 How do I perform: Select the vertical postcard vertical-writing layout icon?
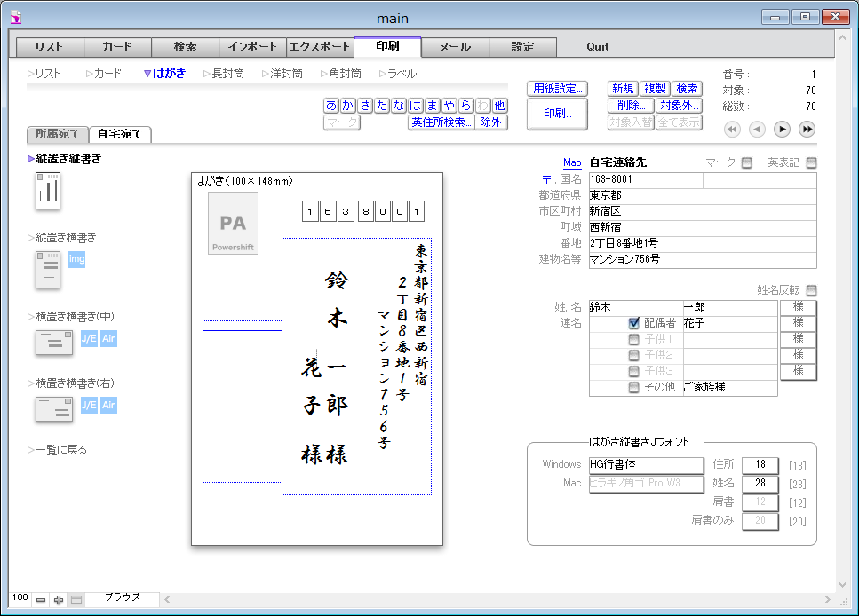pyautogui.click(x=47, y=191)
